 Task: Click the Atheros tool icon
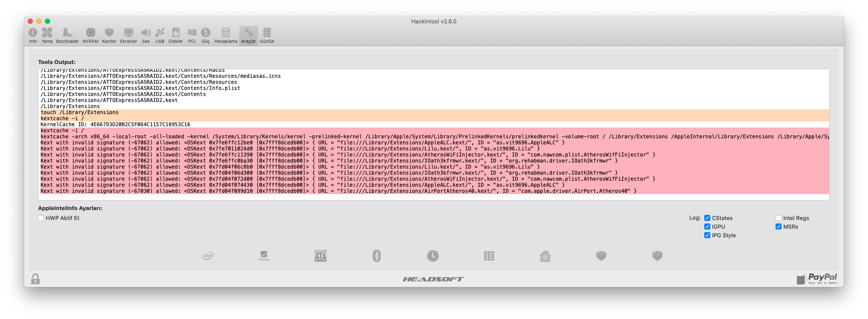(264, 256)
